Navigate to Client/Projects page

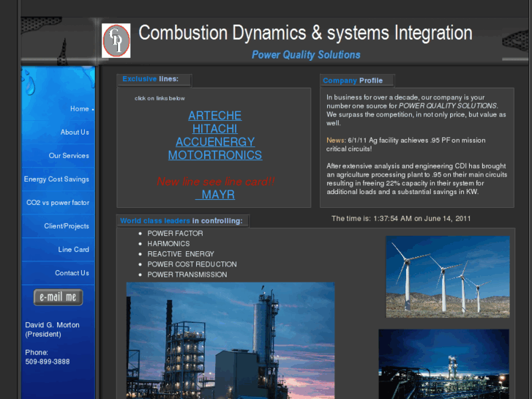67,226
